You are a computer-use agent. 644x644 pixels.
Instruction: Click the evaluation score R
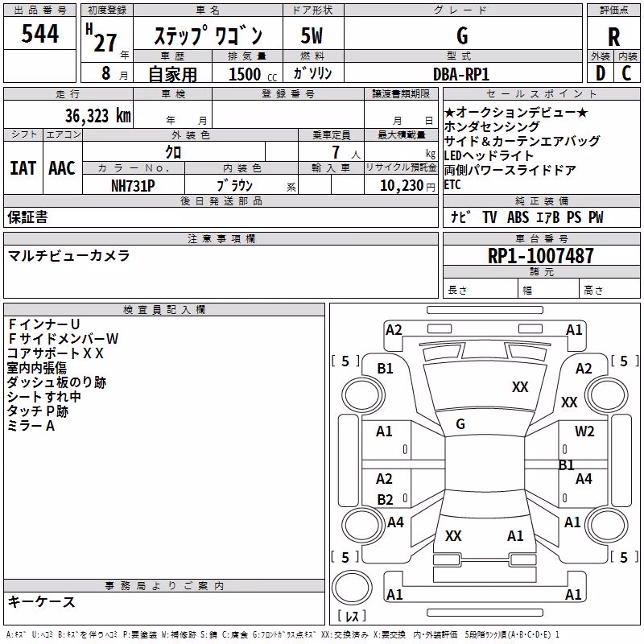pos(613,36)
